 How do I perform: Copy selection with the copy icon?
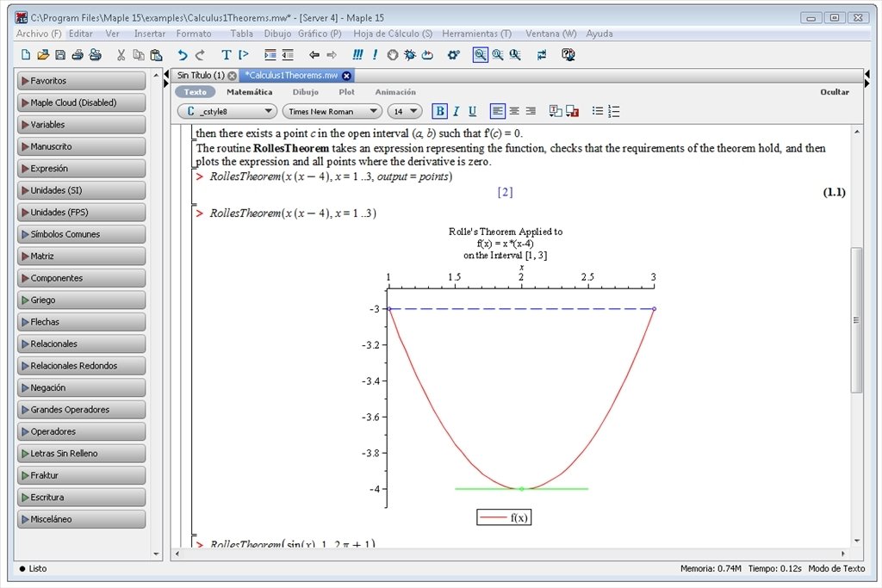(139, 54)
